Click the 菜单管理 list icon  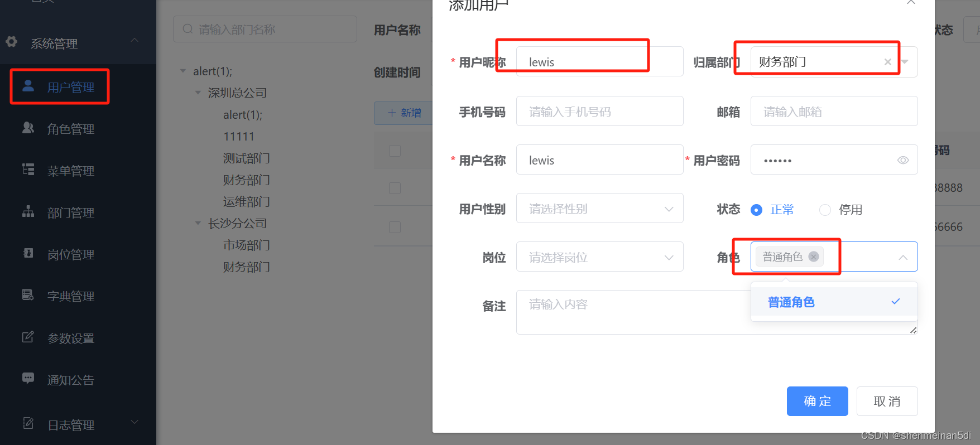[28, 170]
